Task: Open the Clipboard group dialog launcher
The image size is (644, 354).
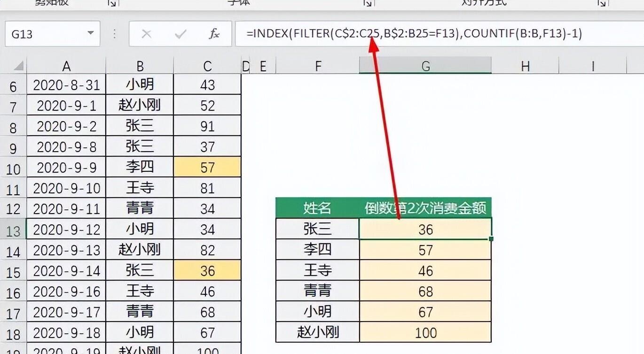Action: [111, 3]
